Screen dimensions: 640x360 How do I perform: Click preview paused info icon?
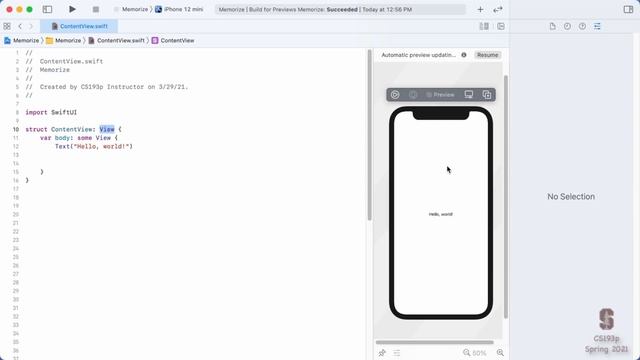tap(464, 55)
